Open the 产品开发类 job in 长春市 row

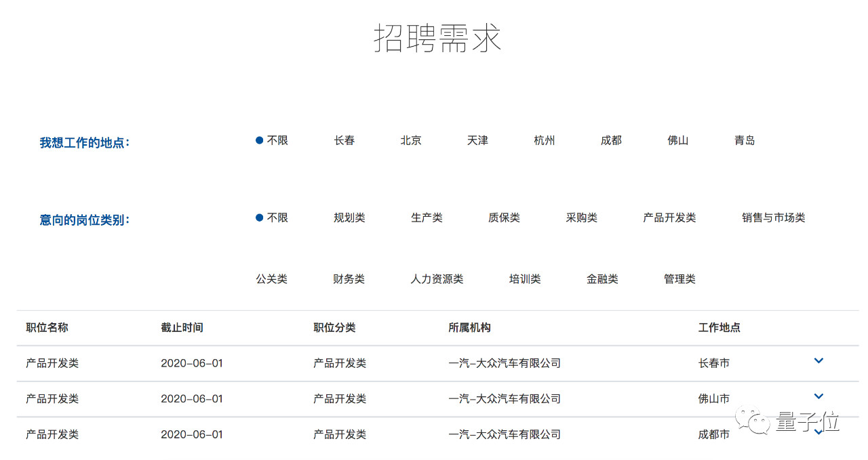tap(52, 363)
